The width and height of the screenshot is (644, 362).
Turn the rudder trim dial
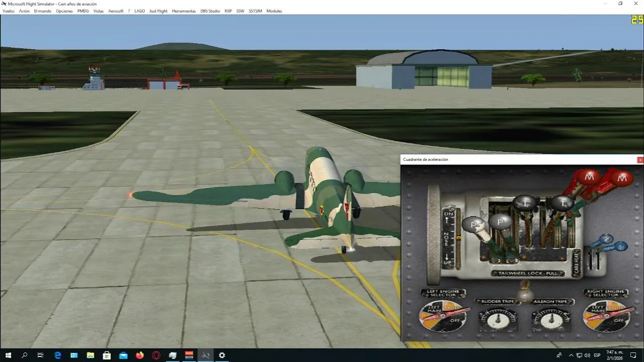(x=498, y=319)
